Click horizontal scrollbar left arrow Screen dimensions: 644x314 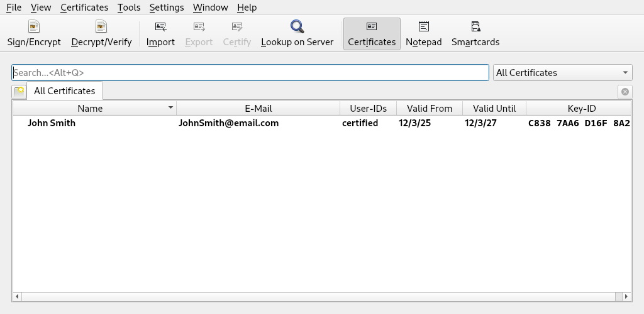coord(17,296)
